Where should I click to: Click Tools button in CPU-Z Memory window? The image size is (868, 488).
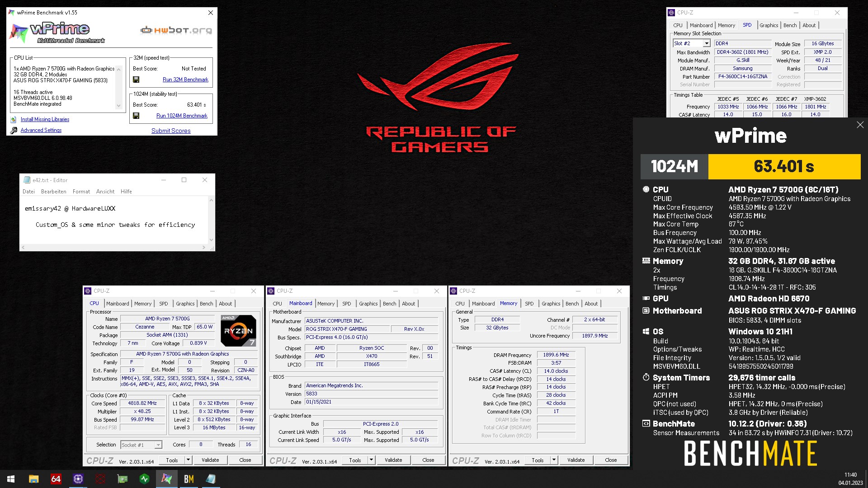coord(538,460)
